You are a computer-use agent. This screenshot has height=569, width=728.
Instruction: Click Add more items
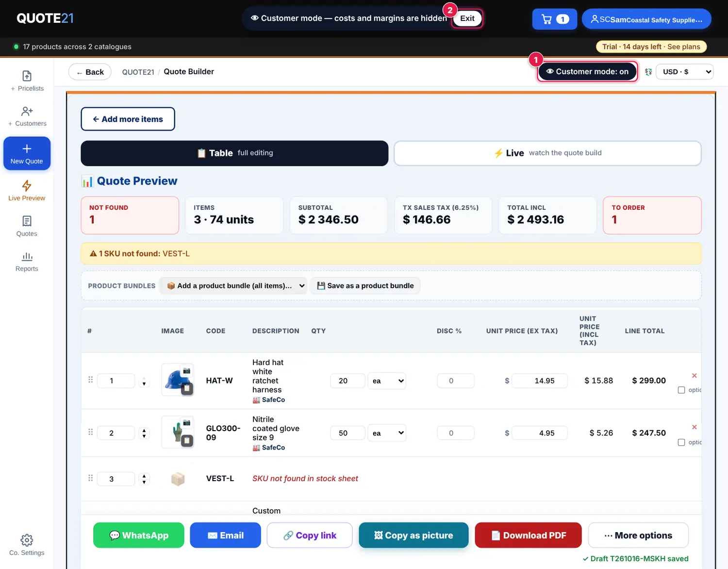128,119
